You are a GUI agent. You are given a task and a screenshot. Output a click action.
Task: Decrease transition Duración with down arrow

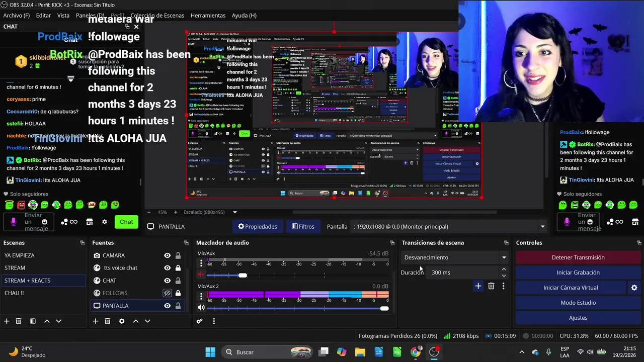504,276
